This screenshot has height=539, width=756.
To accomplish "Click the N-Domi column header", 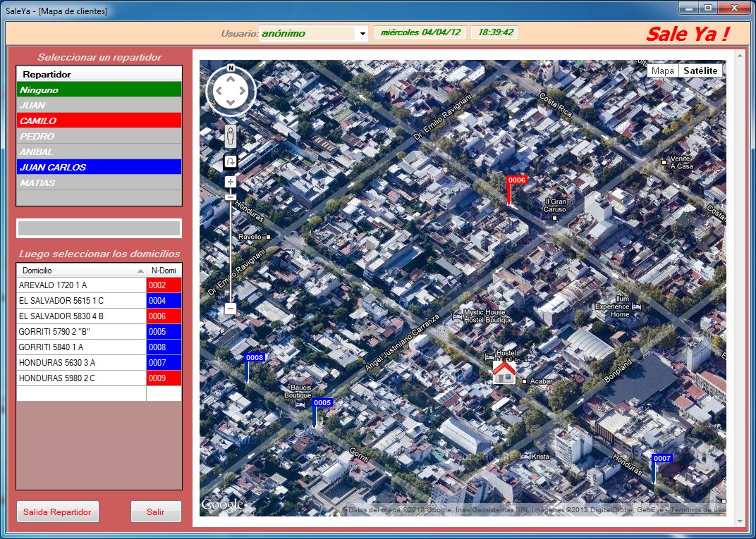I will coord(164,271).
